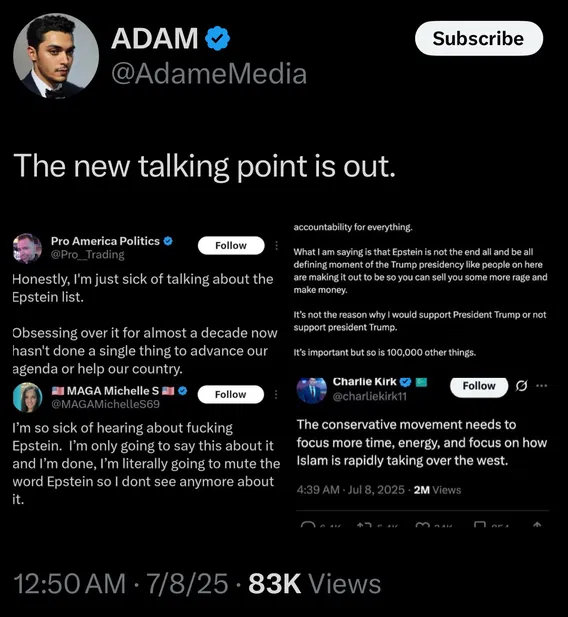Follow MAGA Michelle S

231,394
